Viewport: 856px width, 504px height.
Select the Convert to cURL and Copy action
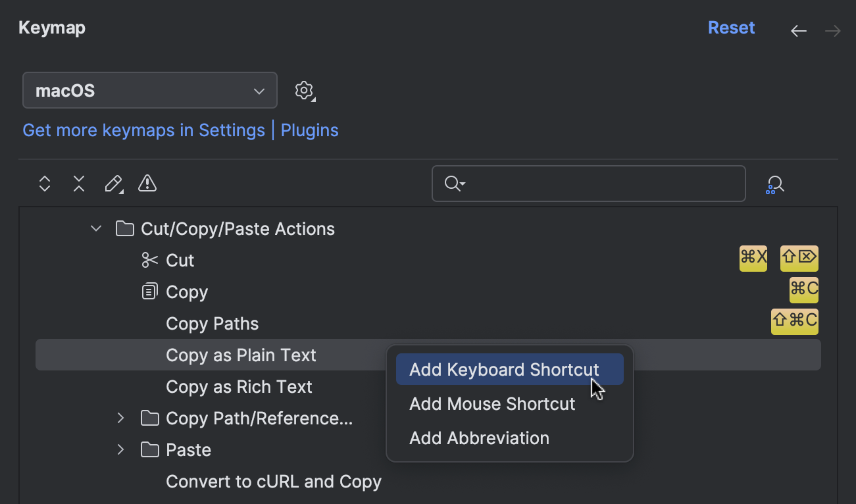coord(273,481)
